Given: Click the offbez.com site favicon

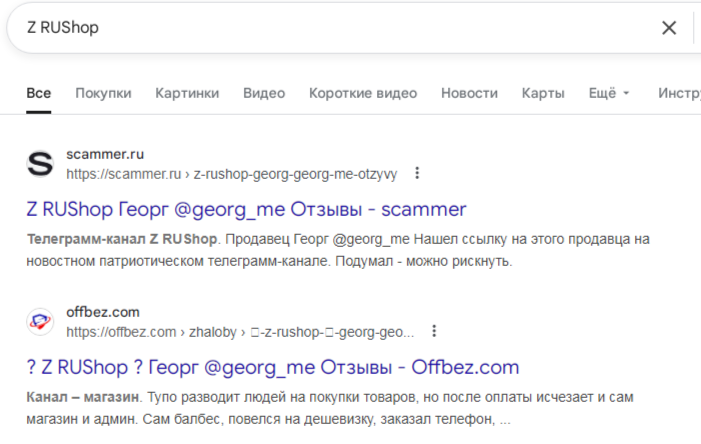Looking at the screenshot, I should pyautogui.click(x=39, y=321).
